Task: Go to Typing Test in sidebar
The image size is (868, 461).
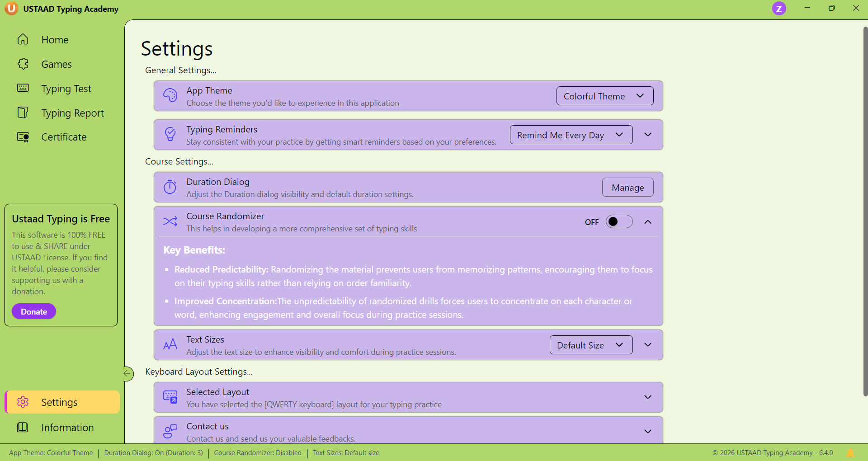Action: pos(66,89)
